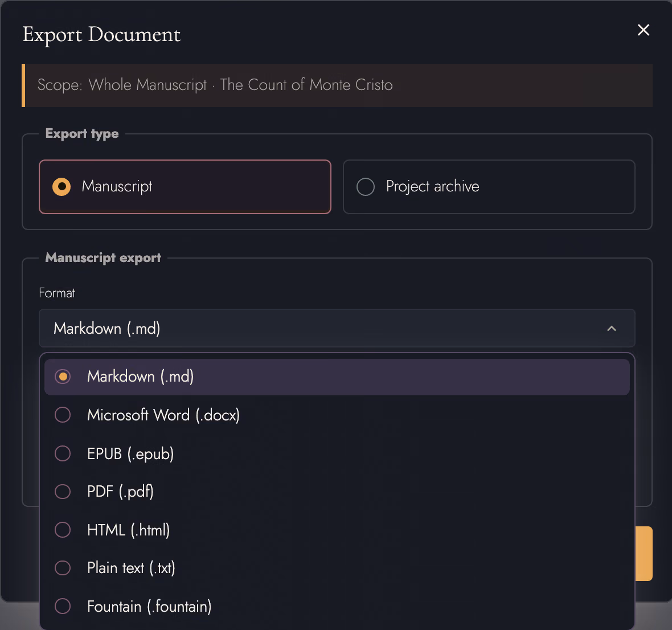Click the Manuscript export section heading

click(x=103, y=257)
